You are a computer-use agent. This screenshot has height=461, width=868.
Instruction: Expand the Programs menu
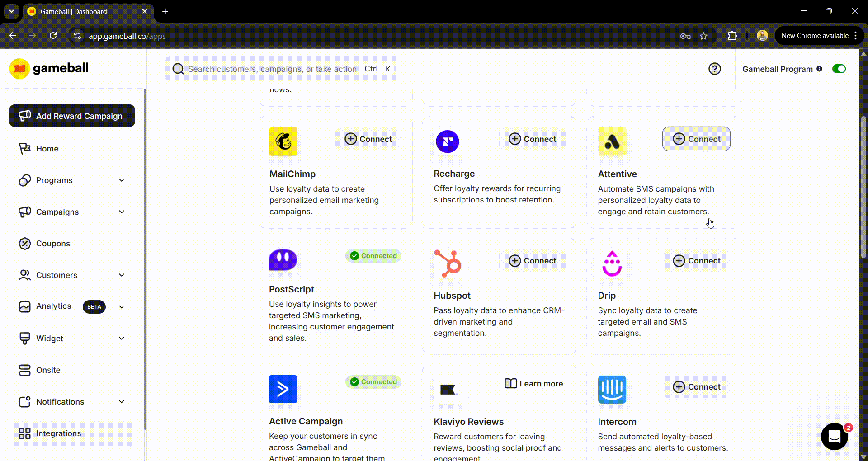(122, 180)
